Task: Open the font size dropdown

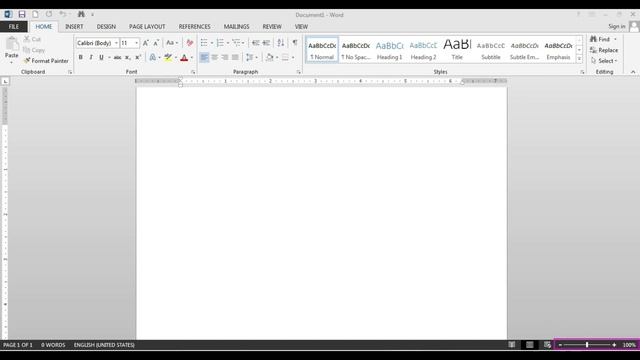Action: click(136, 43)
